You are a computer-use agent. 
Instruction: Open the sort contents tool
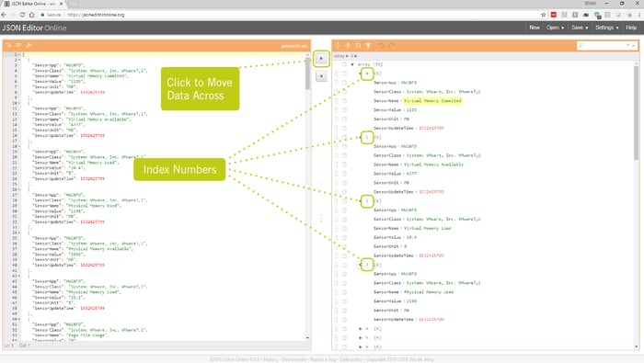358,46
